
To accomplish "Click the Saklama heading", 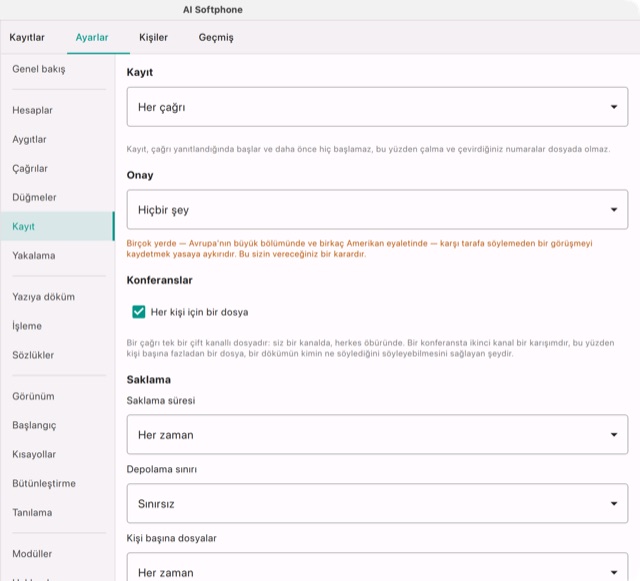I will tap(149, 380).
